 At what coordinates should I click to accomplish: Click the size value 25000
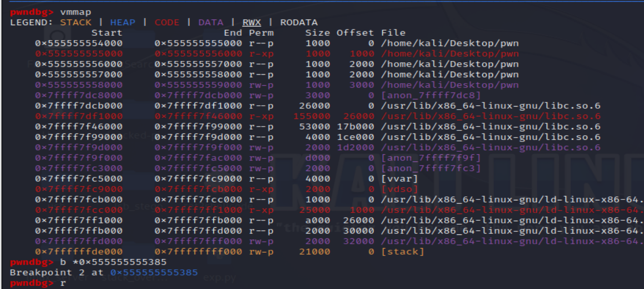tap(315, 210)
